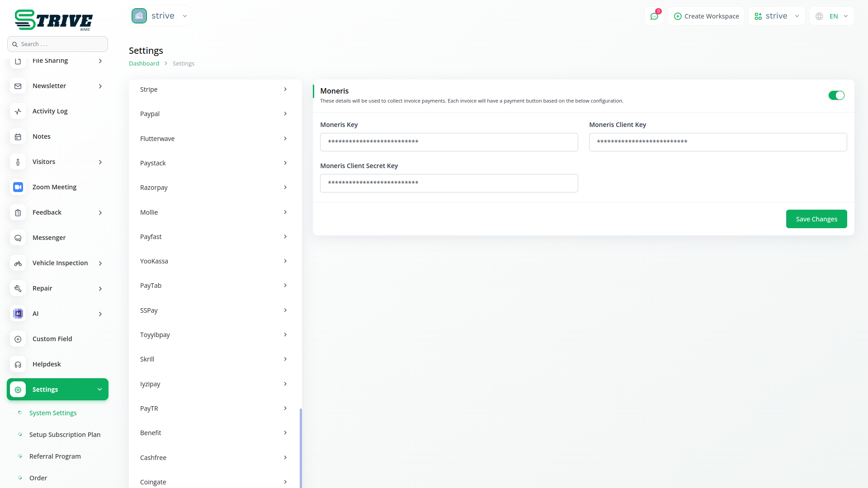Click the Notes calendar icon in sidebar
This screenshot has width=868, height=488.
pyautogui.click(x=18, y=136)
